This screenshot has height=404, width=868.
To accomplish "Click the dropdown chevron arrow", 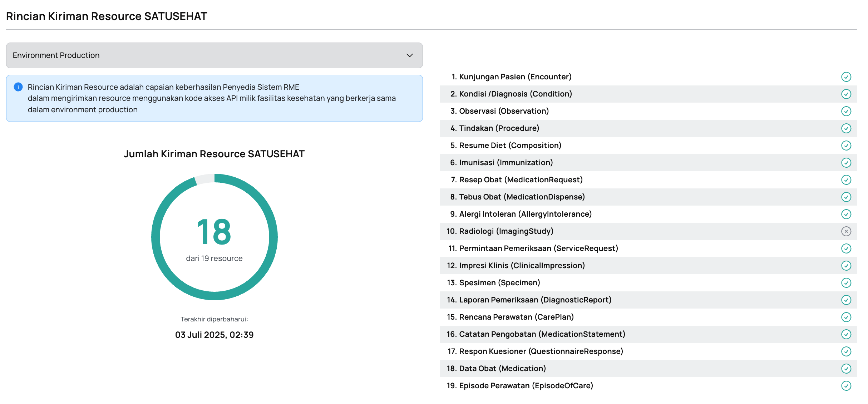I will tap(410, 55).
